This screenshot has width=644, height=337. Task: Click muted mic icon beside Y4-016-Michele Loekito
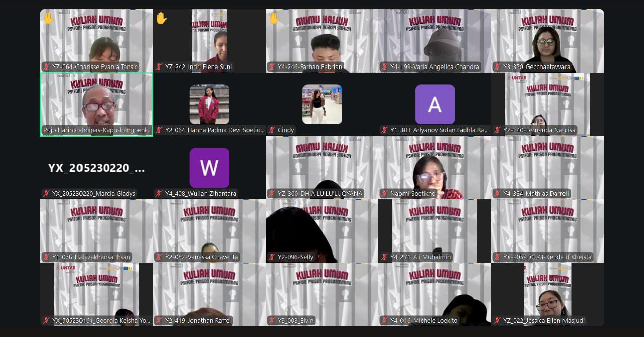384,321
